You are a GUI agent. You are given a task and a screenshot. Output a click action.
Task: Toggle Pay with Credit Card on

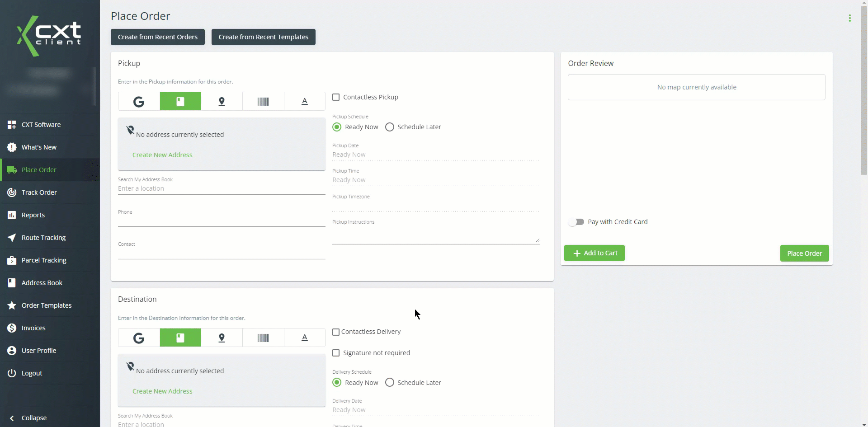click(577, 221)
